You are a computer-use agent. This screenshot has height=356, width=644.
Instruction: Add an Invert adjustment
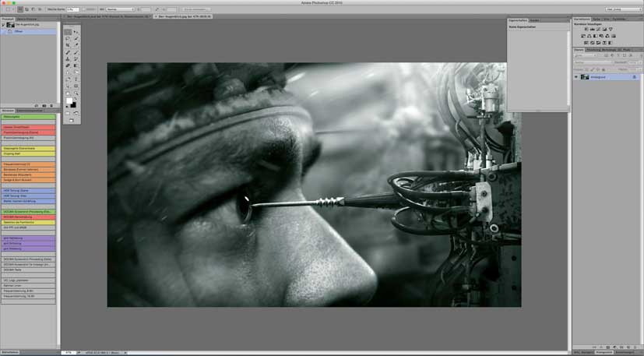pos(586,43)
